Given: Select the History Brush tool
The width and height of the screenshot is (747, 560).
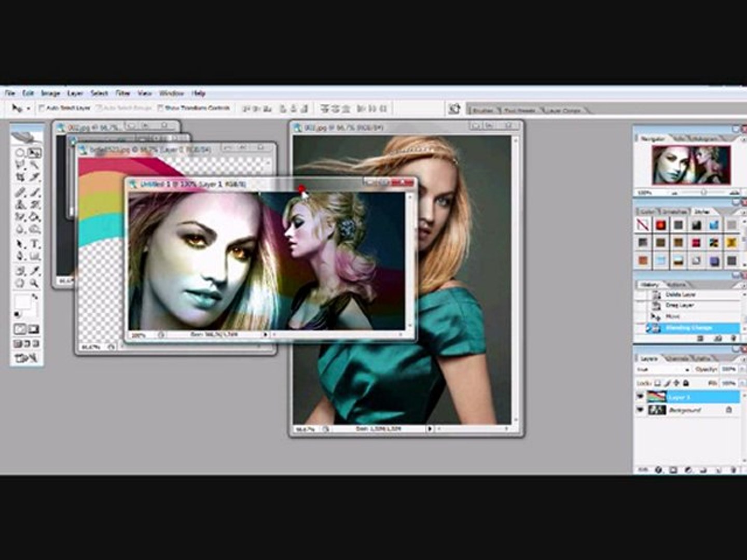Looking at the screenshot, I should pos(34,204).
